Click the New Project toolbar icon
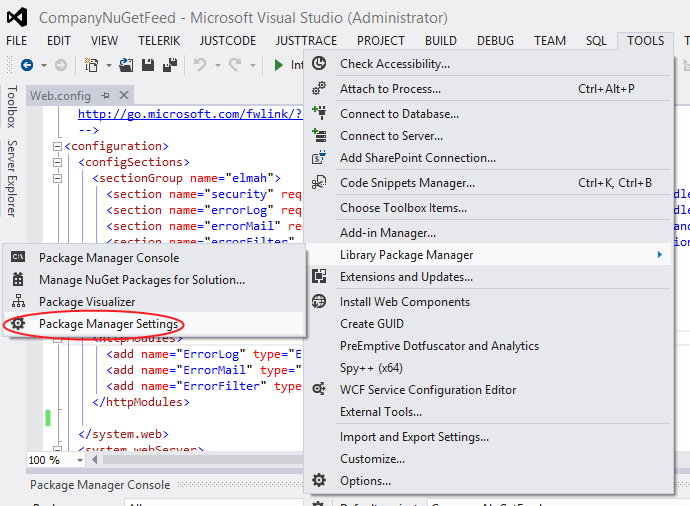Viewport: 690px width, 506px height. pyautogui.click(x=92, y=64)
